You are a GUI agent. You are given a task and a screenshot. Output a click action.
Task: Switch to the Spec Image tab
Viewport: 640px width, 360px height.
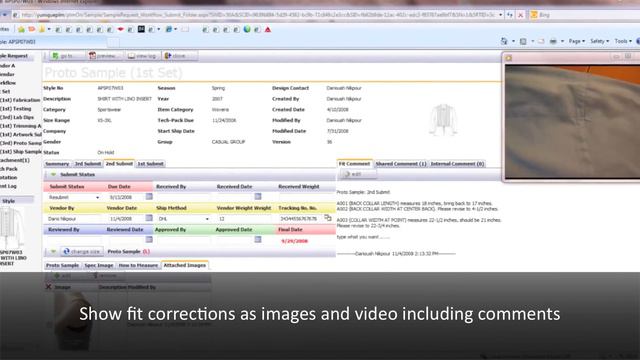(x=99, y=265)
